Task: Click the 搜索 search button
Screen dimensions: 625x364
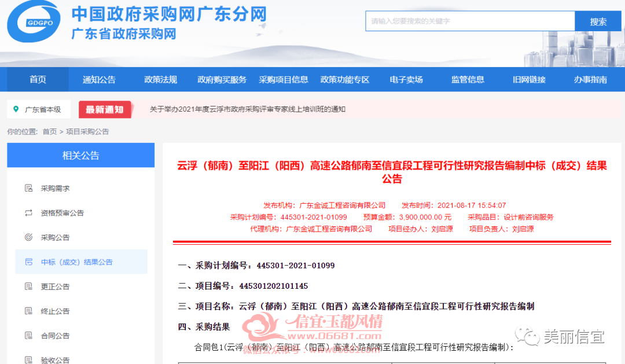Action: click(598, 21)
